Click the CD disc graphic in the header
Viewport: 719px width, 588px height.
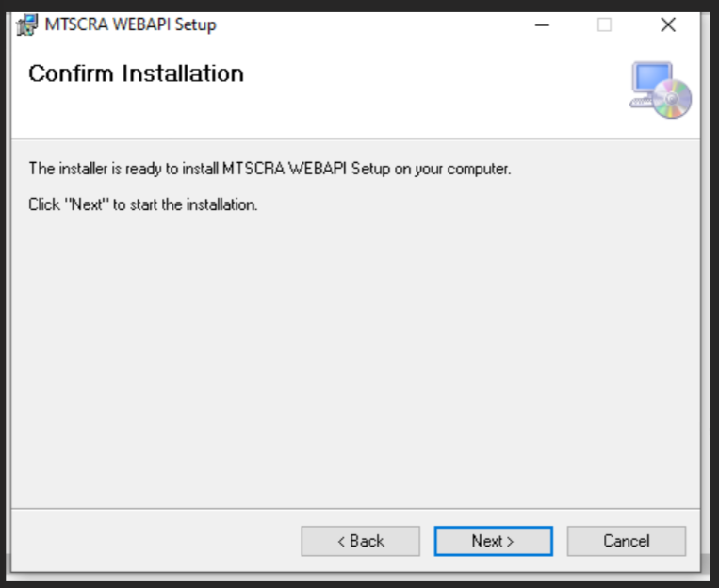[x=673, y=100]
